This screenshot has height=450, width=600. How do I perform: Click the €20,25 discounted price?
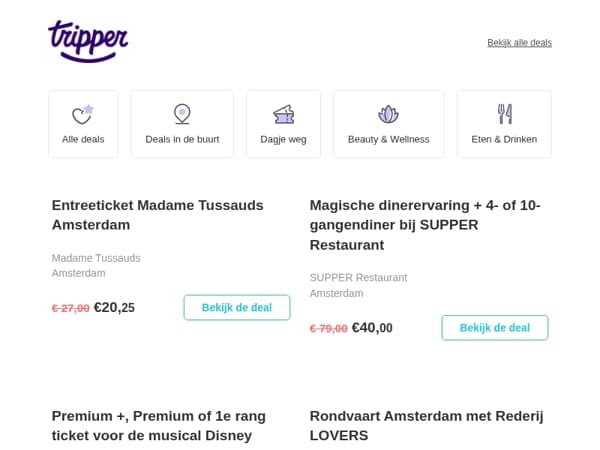pos(114,307)
